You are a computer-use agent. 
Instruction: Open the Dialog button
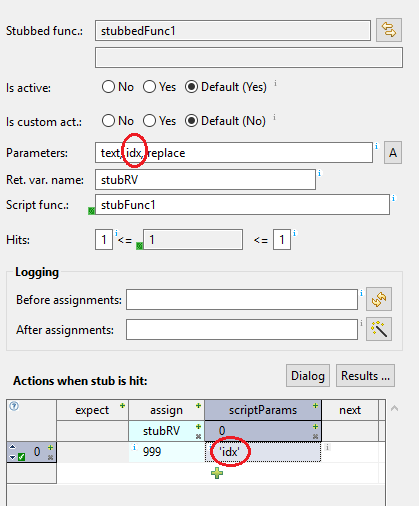[308, 376]
